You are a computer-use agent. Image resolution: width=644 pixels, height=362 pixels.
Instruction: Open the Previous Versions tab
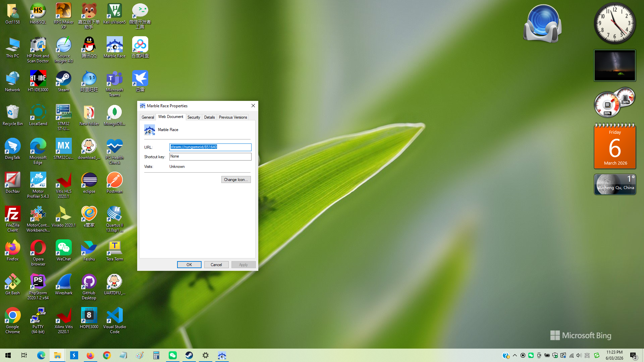point(233,117)
